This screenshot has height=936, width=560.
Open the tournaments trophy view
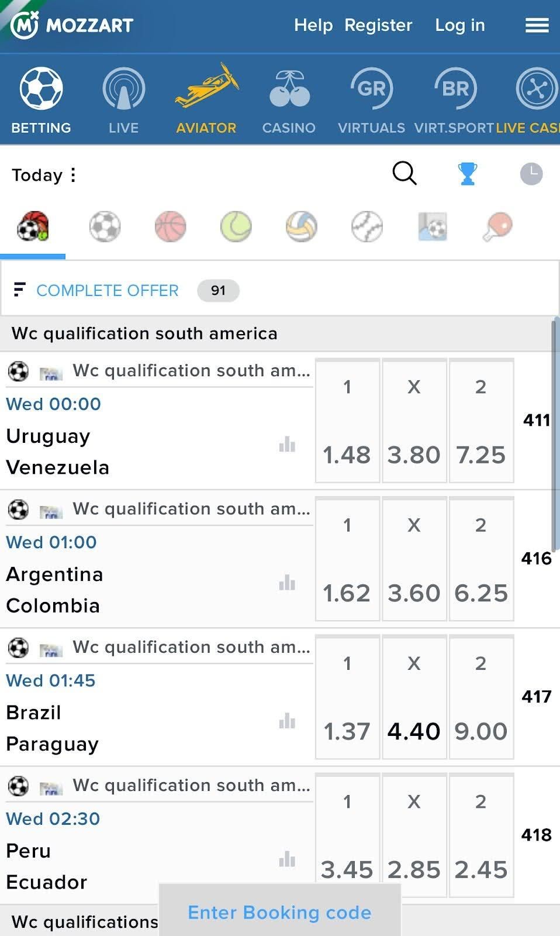click(x=468, y=174)
